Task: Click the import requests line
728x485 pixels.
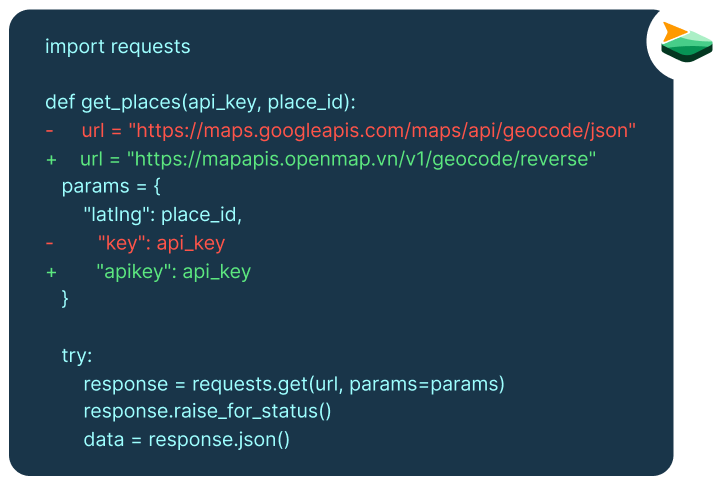Action: tap(118, 46)
